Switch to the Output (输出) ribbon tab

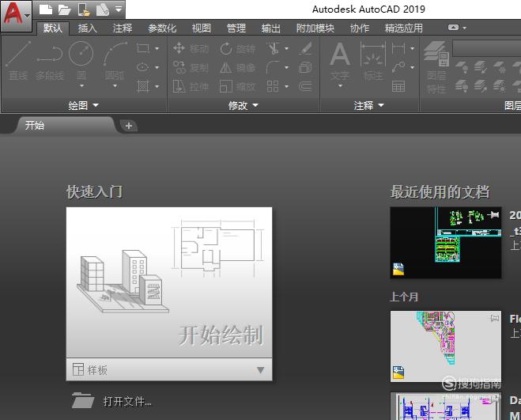click(x=271, y=28)
